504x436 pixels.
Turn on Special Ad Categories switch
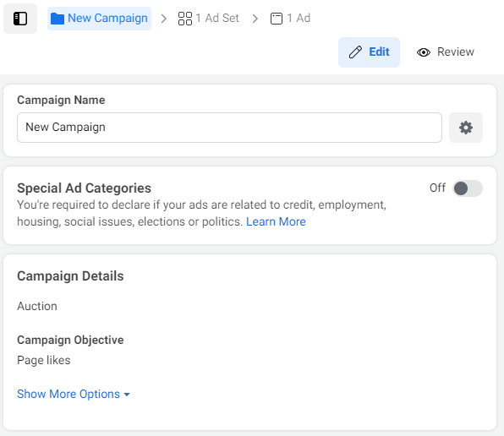(468, 188)
